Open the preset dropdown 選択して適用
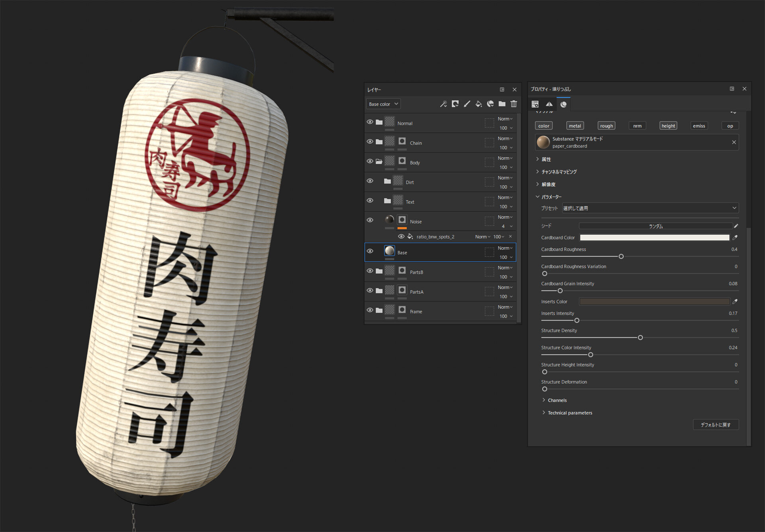The image size is (765, 532). tap(650, 208)
